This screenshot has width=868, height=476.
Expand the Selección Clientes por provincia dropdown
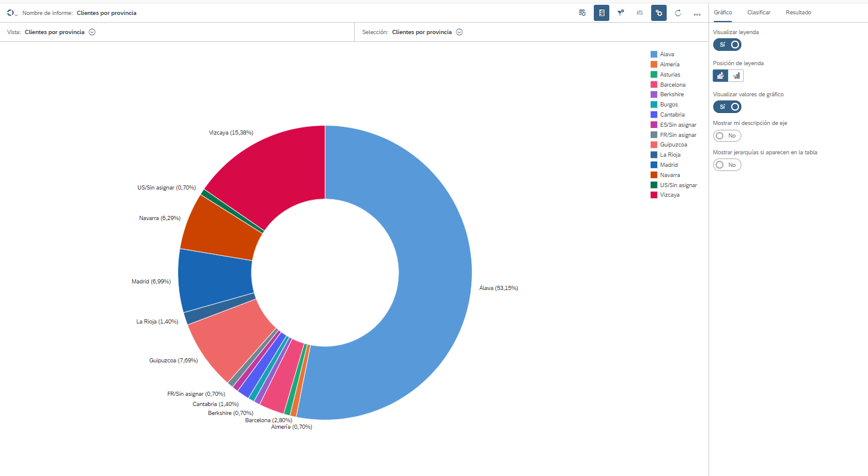[459, 32]
